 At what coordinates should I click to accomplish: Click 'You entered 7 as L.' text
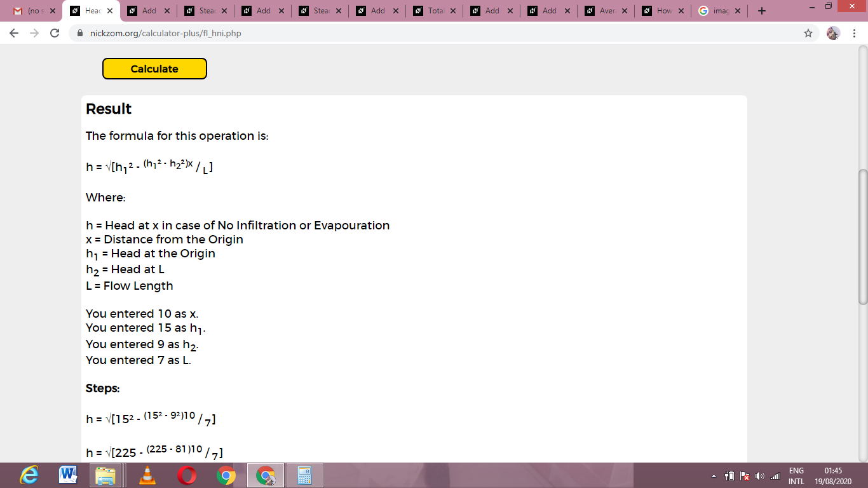pyautogui.click(x=139, y=360)
